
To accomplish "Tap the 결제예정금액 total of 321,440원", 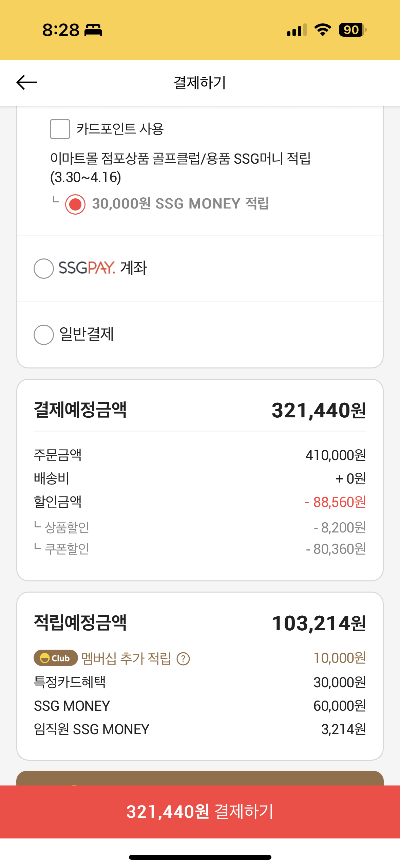I will (x=319, y=410).
